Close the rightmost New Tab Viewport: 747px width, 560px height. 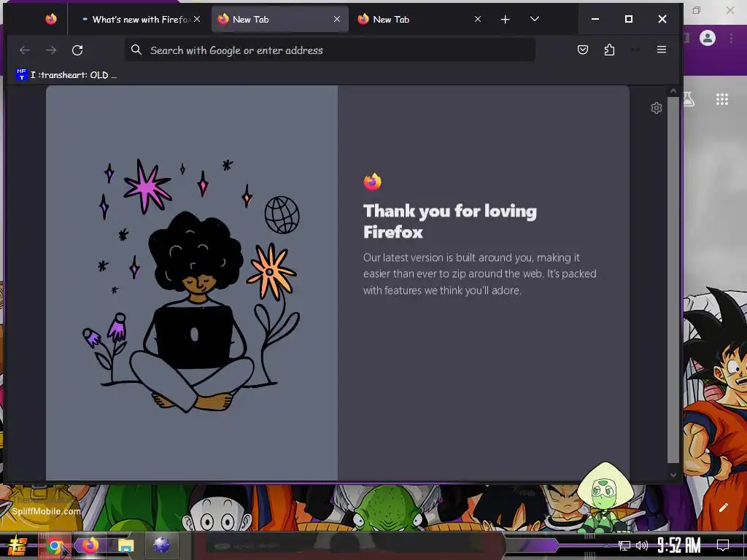pos(478,19)
